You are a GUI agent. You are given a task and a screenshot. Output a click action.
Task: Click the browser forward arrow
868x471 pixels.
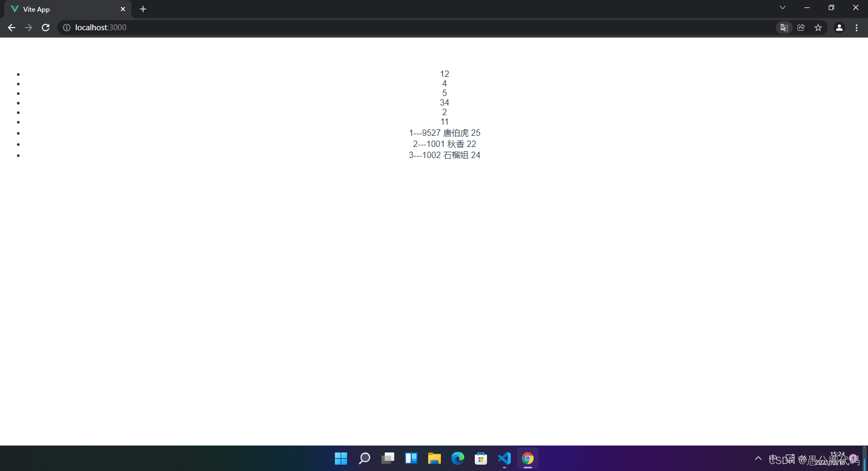point(29,28)
